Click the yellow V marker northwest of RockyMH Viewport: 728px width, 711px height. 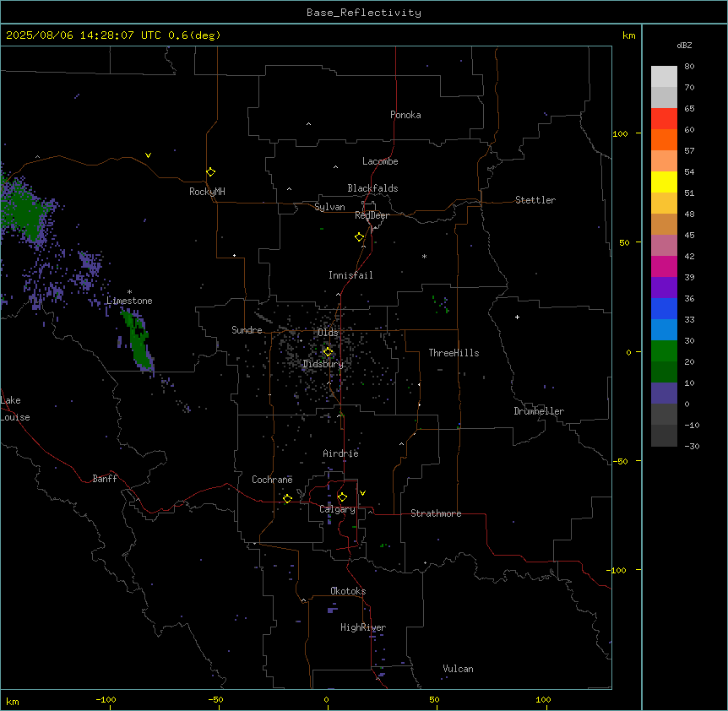tap(148, 155)
